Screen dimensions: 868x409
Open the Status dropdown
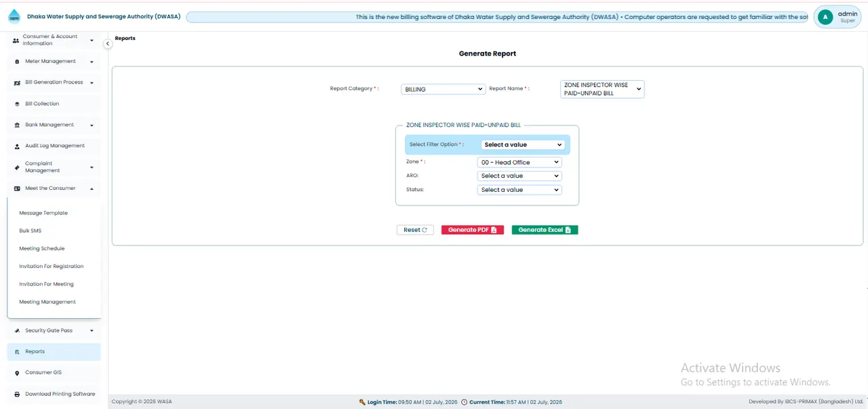[519, 190]
